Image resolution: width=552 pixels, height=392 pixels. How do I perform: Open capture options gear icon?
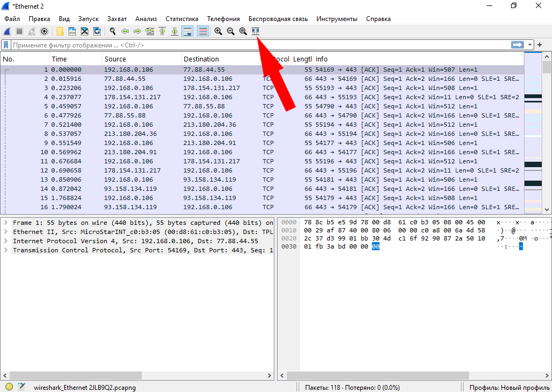point(44,31)
